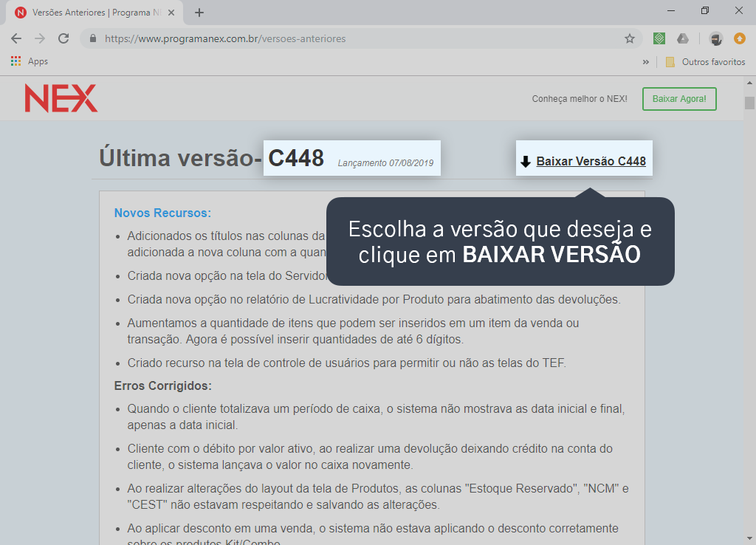Open the Apps shortcut on the bookmarks bar

pyautogui.click(x=29, y=61)
